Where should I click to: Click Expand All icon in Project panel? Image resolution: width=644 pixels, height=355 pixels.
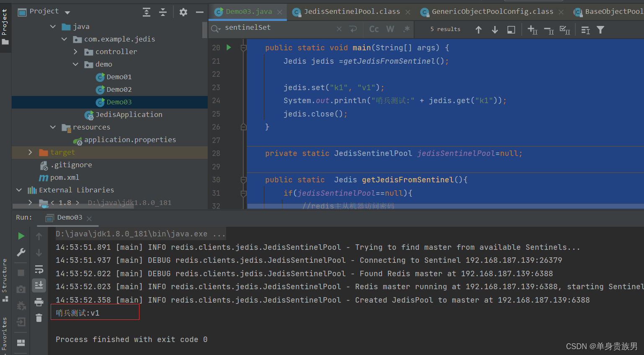tap(146, 12)
